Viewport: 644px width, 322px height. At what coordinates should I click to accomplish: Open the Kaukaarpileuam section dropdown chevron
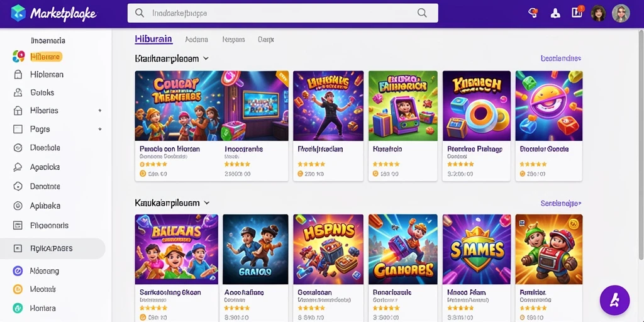pyautogui.click(x=206, y=203)
